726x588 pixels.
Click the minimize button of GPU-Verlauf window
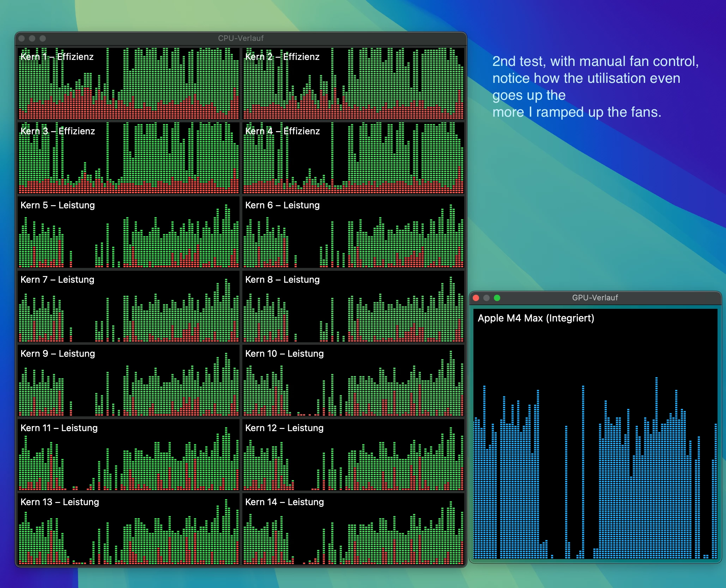tap(486, 298)
